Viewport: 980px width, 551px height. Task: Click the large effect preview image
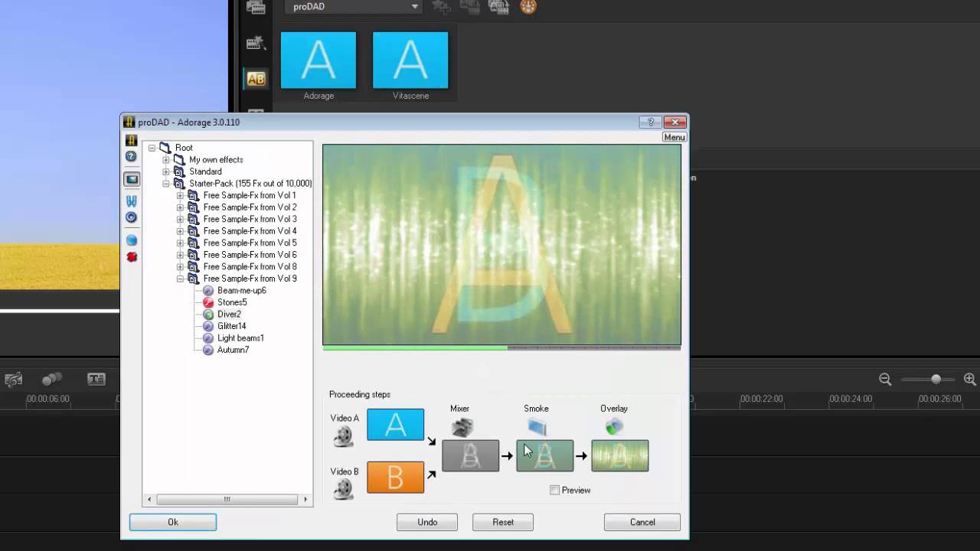click(501, 245)
